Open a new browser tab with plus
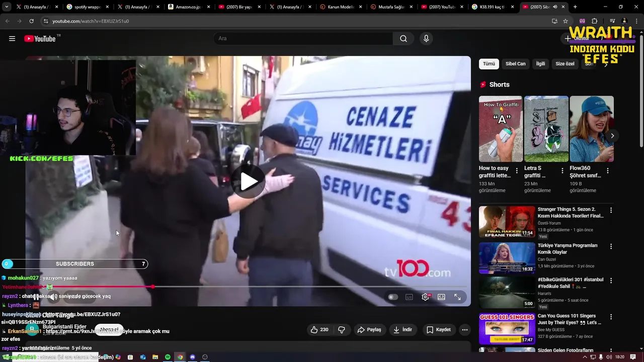Image resolution: width=644 pixels, height=362 pixels. tap(575, 7)
